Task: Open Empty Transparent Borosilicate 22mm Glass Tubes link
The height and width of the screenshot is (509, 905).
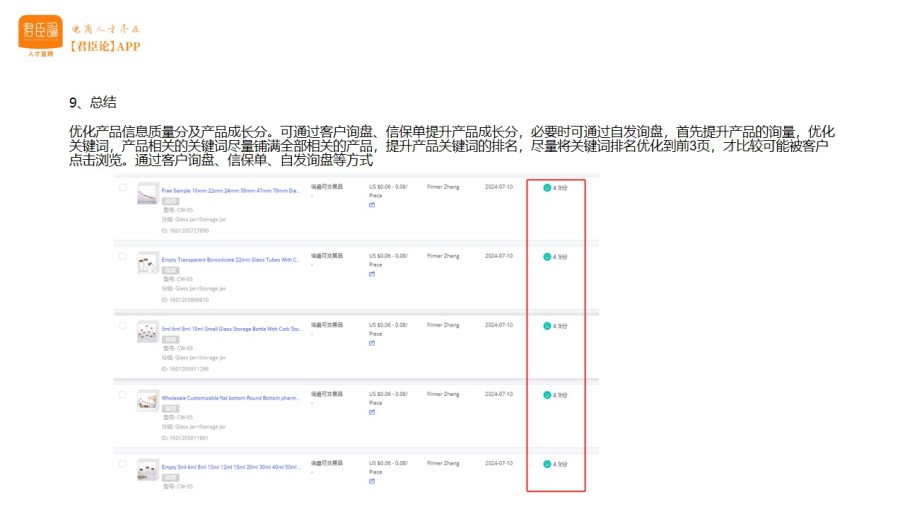Action: (231, 260)
